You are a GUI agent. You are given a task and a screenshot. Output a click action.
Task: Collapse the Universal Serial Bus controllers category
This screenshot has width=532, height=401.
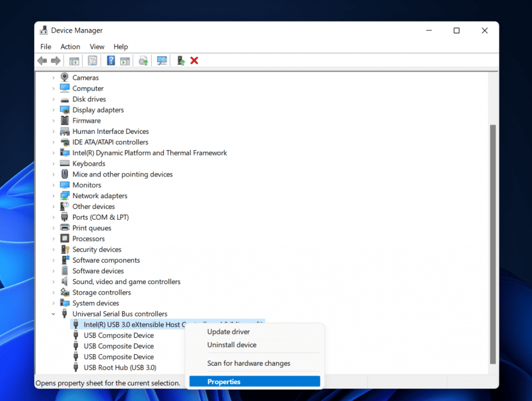54,314
